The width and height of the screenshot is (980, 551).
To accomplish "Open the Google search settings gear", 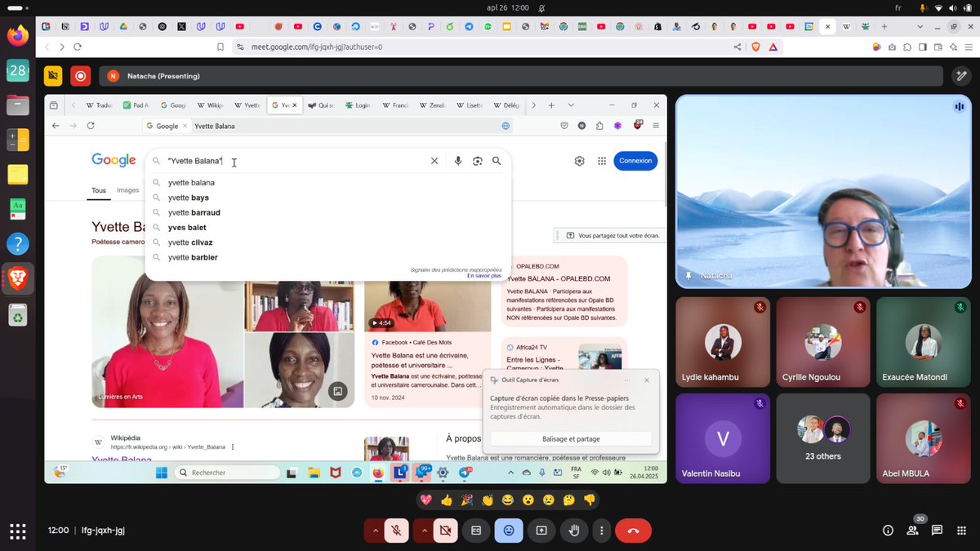I will coord(579,161).
